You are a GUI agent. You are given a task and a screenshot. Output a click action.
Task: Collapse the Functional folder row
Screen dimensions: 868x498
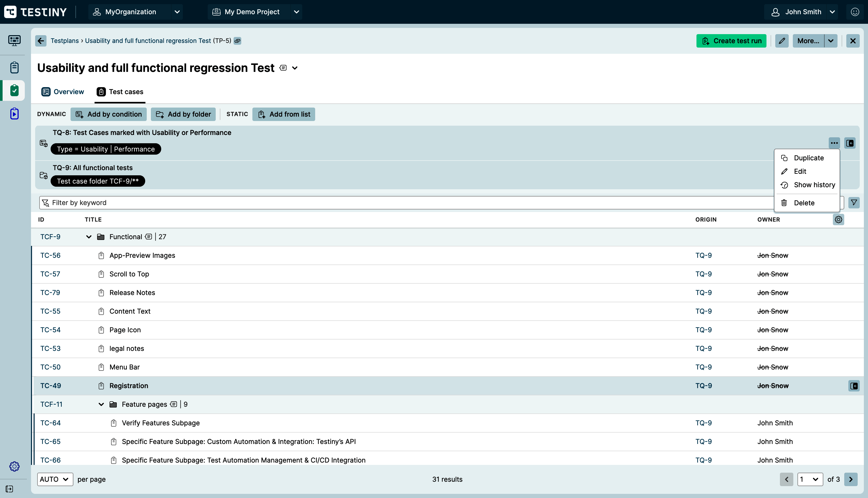[x=89, y=237]
